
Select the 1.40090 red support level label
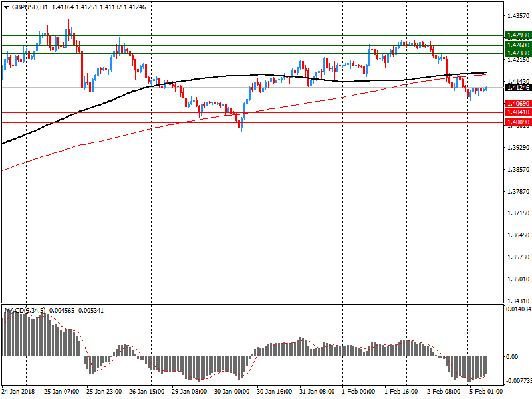[x=518, y=122]
